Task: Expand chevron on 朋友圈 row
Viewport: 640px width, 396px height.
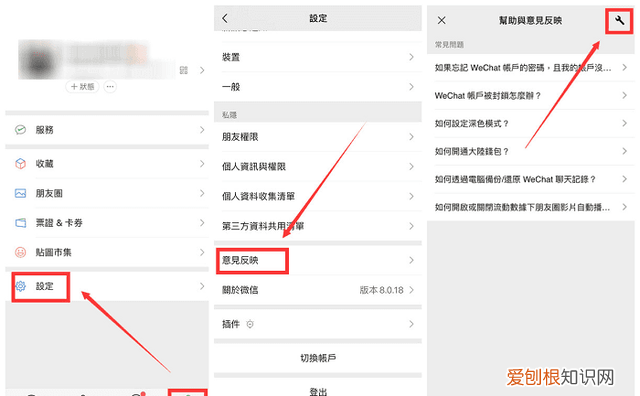Action: 202,193
